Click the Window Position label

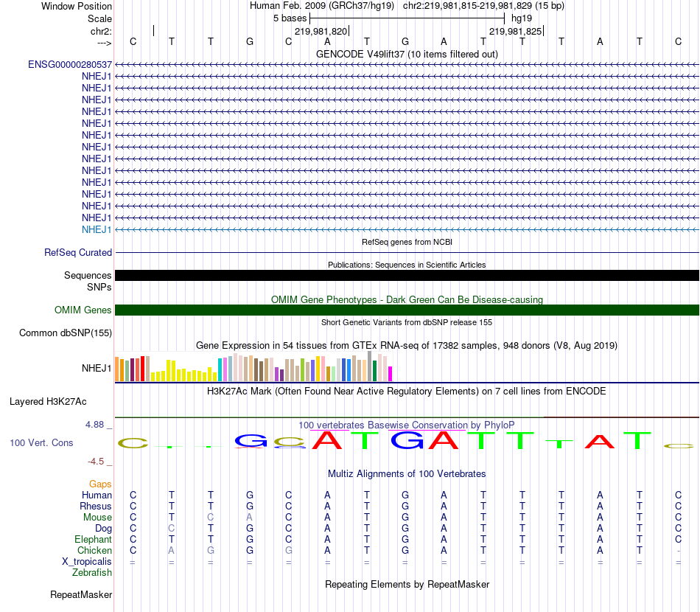coord(77,6)
